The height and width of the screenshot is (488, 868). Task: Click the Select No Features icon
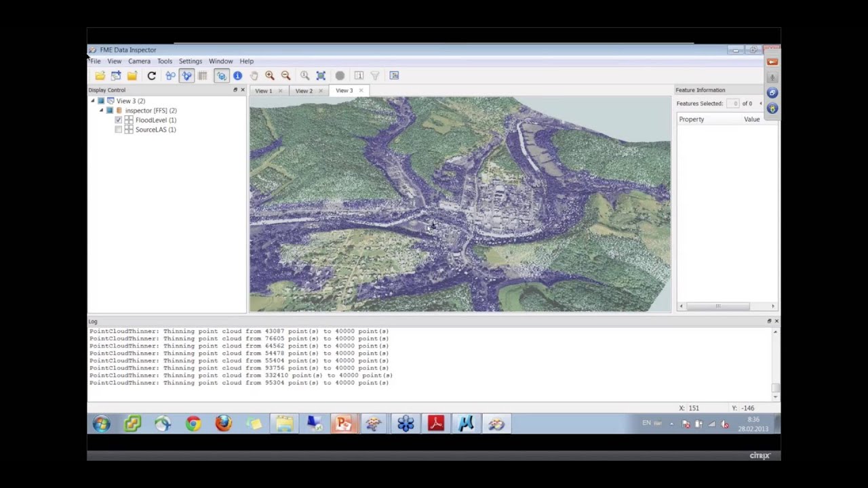[359, 76]
